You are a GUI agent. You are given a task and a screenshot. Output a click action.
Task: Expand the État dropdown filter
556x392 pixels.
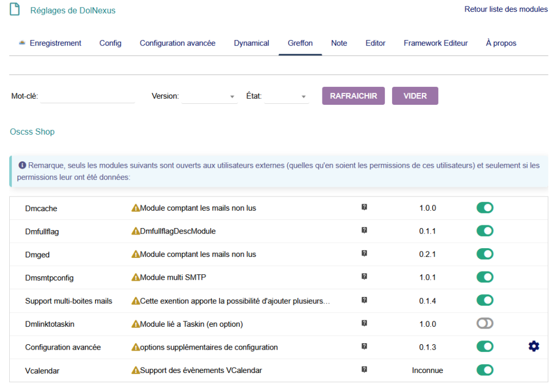click(x=286, y=97)
